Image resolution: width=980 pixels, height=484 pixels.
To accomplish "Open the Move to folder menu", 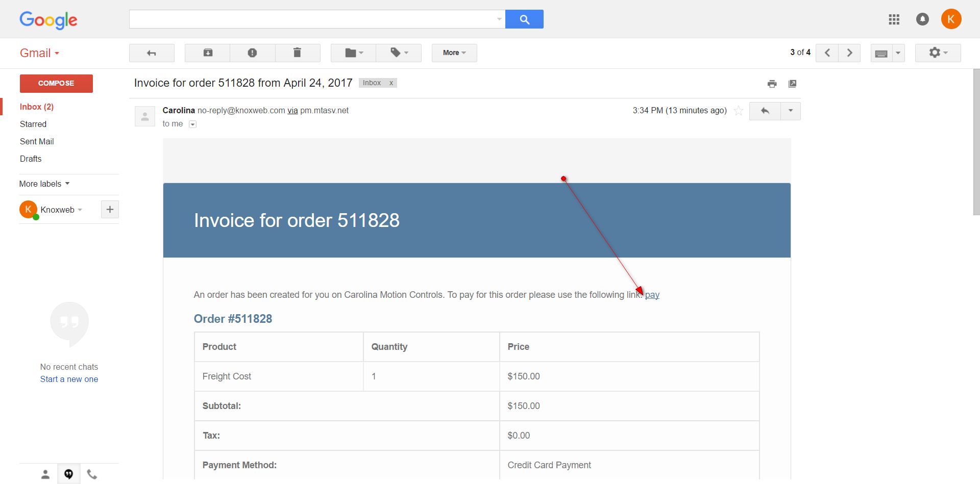I will click(x=353, y=53).
